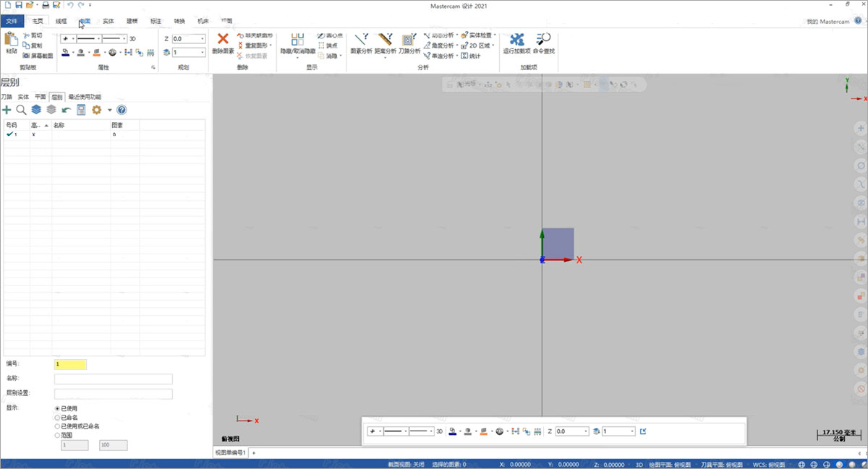Run 运行加载项 add-in icon

[x=518, y=42]
